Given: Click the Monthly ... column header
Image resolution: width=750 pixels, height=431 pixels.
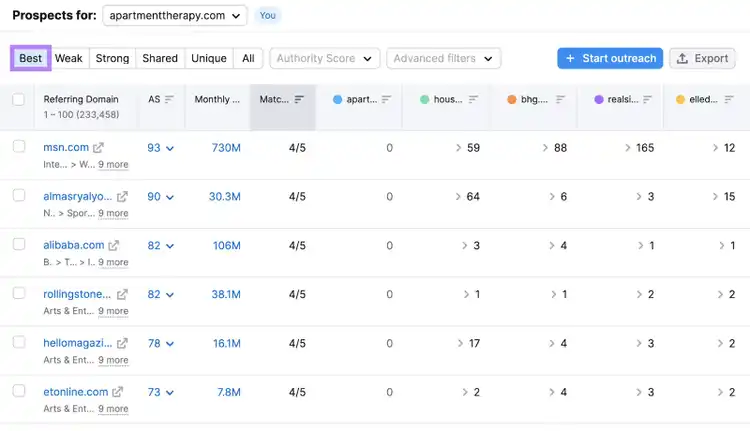Looking at the screenshot, I should (x=217, y=99).
